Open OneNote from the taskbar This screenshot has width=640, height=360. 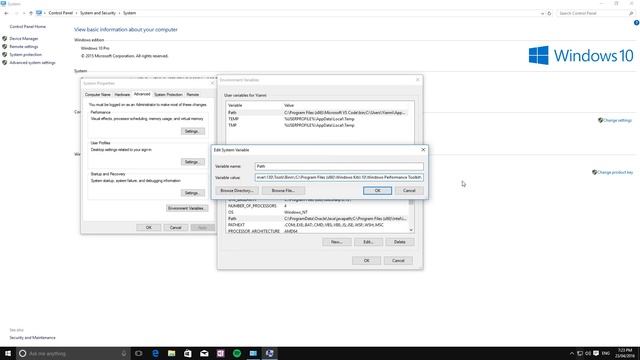coord(220,353)
